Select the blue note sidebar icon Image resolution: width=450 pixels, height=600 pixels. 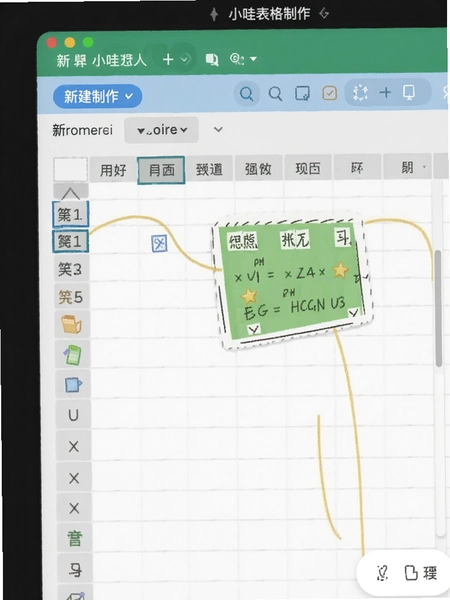pyautogui.click(x=73, y=385)
